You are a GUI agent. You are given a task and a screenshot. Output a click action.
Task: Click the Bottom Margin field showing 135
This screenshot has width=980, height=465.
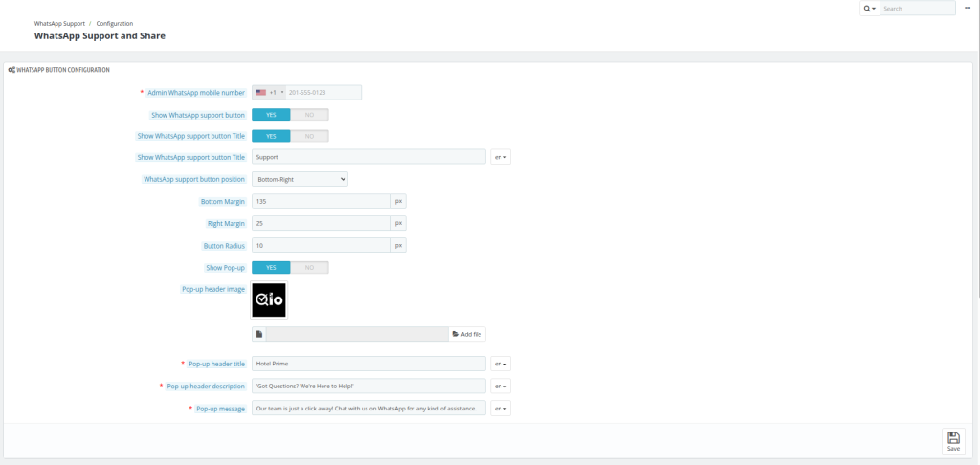point(322,201)
